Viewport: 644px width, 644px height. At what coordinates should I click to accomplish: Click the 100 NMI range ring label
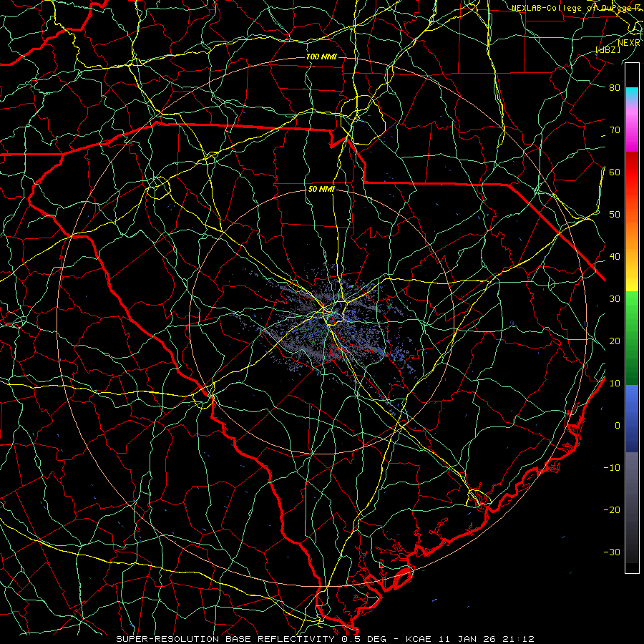321,57
